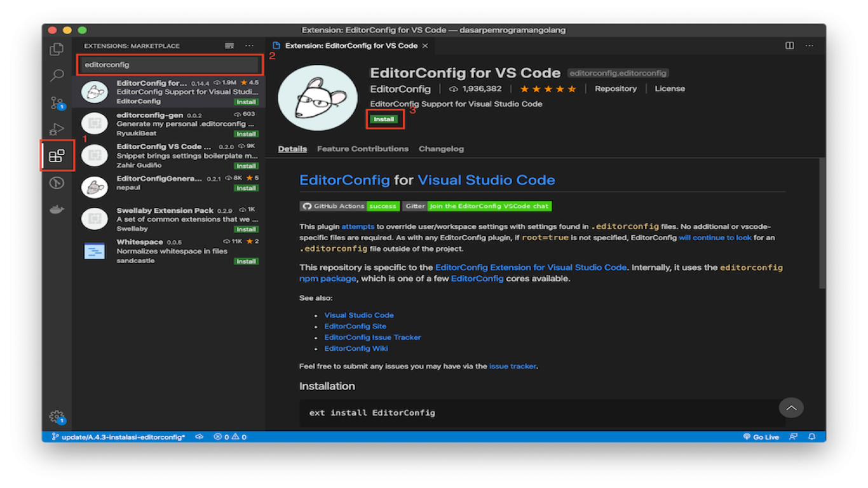The image size is (868, 488).
Task: Open the Extensions view icon
Action: click(57, 156)
